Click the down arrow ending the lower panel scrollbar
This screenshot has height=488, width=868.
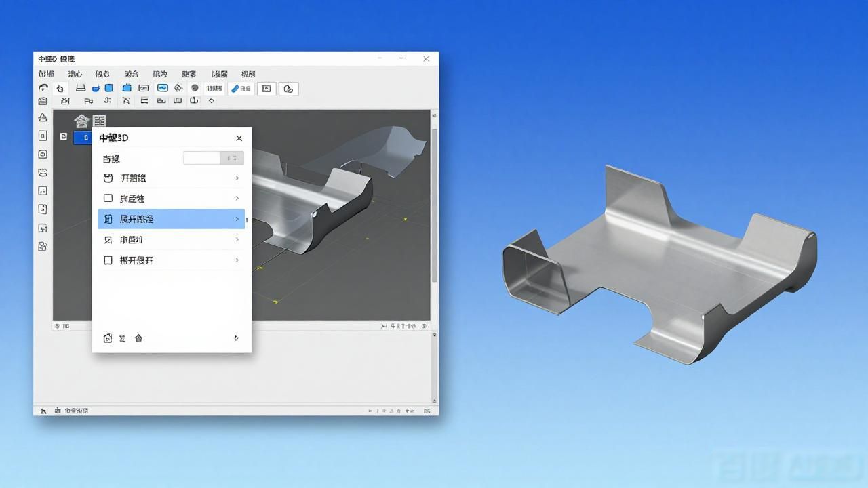coord(435,400)
